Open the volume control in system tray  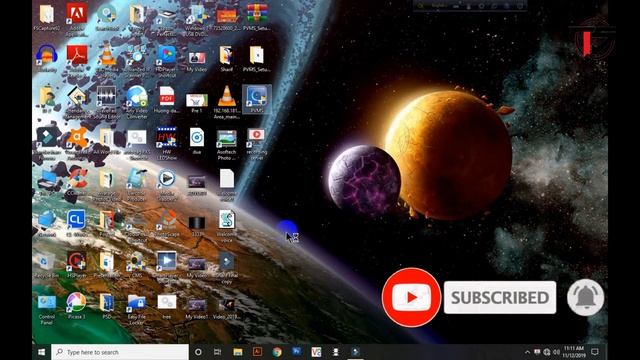coord(556,352)
